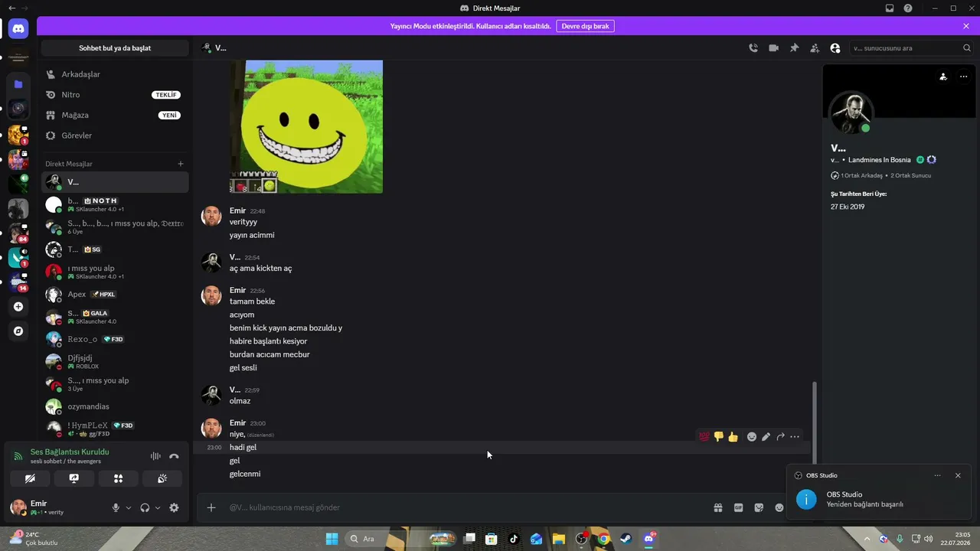Open the Windows Start menu

click(332, 539)
